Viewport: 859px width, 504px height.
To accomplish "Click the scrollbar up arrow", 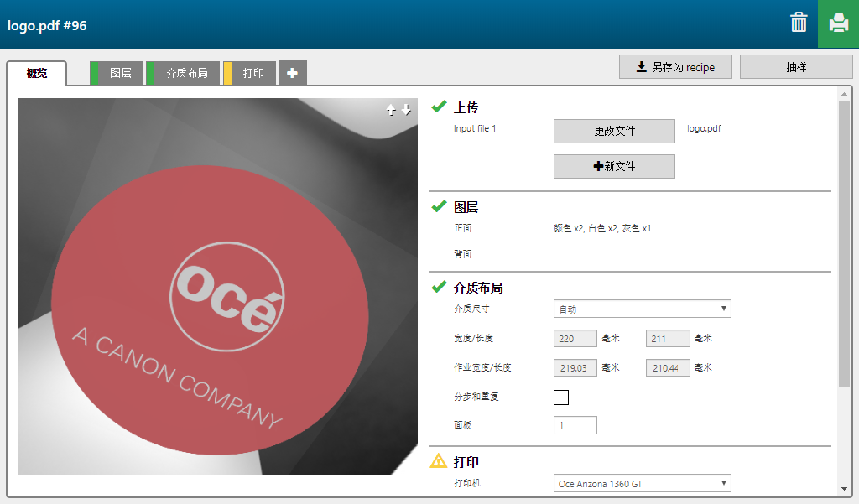I will tap(844, 94).
